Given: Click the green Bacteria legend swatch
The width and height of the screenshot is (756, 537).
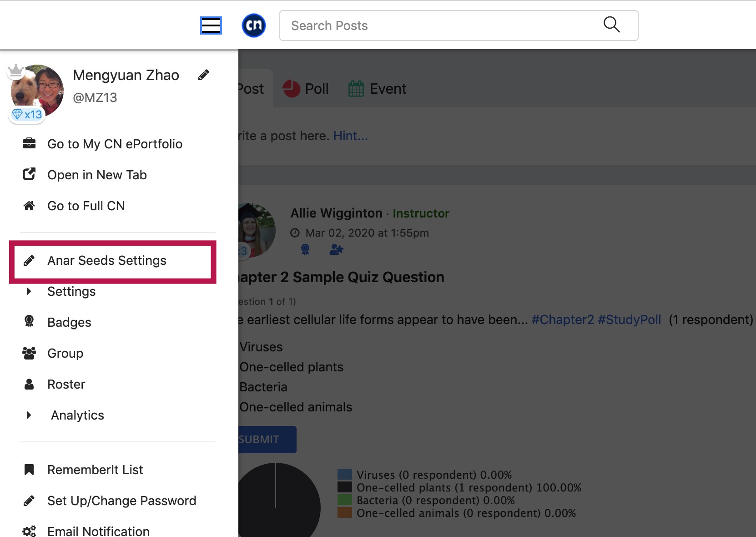Looking at the screenshot, I should click(345, 500).
